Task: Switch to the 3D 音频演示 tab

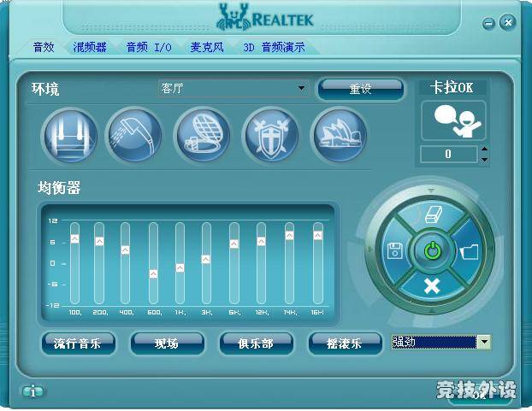Action: pos(275,47)
